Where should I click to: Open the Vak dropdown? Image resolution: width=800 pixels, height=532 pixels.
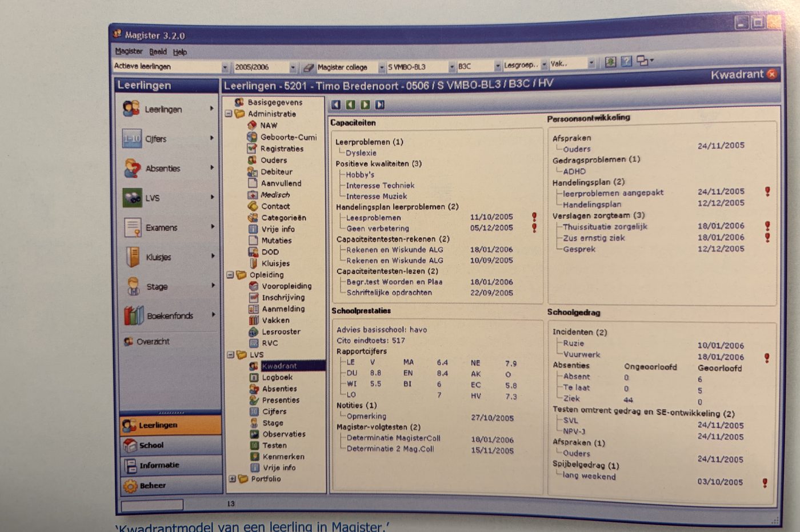tap(591, 63)
